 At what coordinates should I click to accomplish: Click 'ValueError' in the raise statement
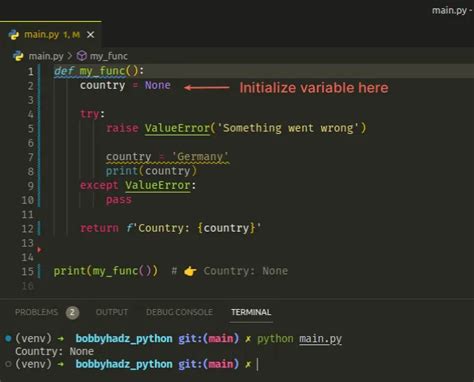(x=177, y=128)
